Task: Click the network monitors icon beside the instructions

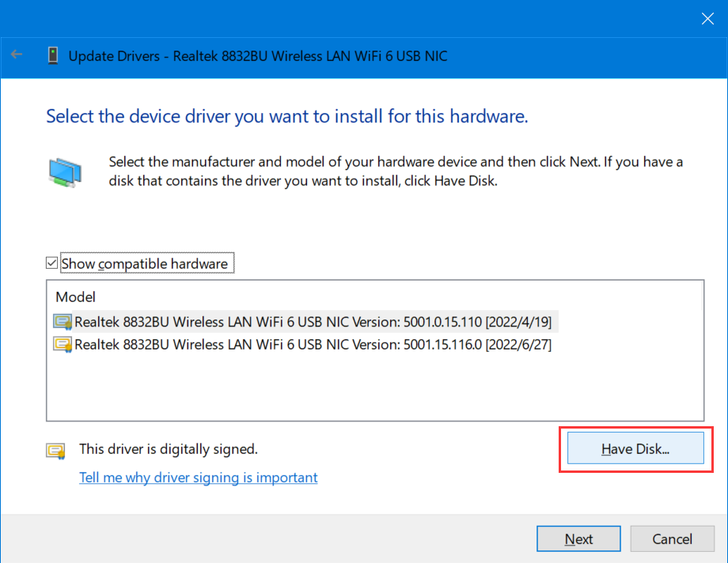Action: [65, 172]
